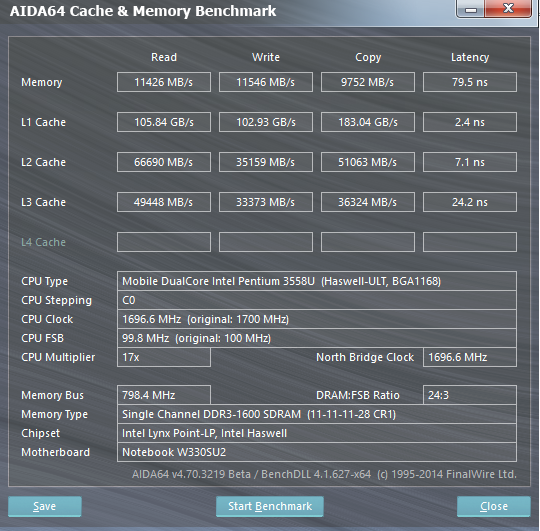Click DRAM:FSB Ratio value 24:3
The image size is (540, 531).
point(470,395)
